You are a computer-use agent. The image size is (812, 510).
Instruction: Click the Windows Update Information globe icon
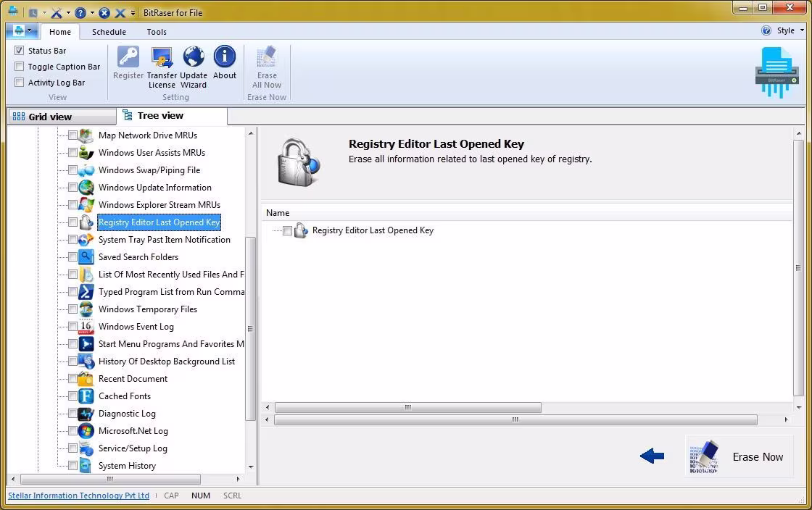(x=86, y=187)
